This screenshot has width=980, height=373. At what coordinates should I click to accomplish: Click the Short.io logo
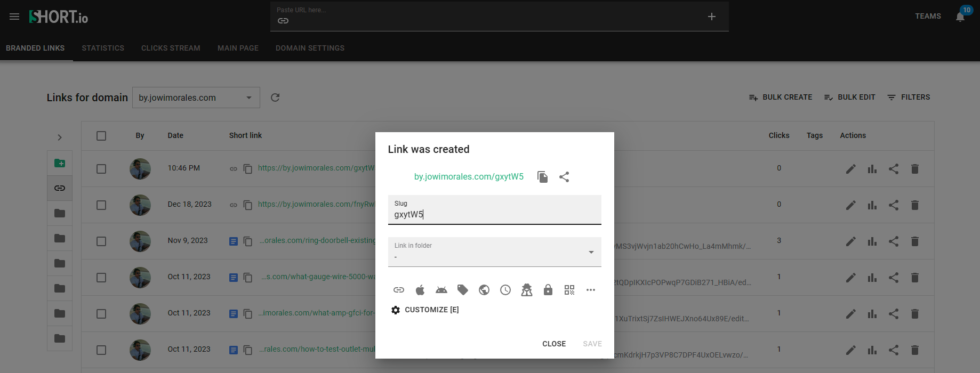coord(58,17)
